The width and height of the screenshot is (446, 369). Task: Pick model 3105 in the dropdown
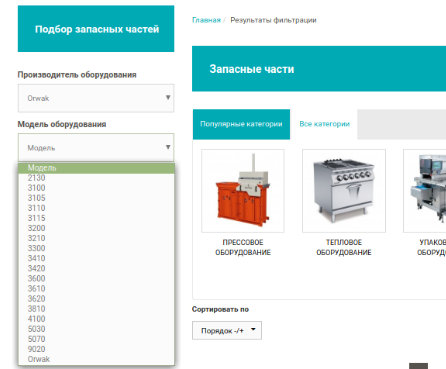point(96,198)
